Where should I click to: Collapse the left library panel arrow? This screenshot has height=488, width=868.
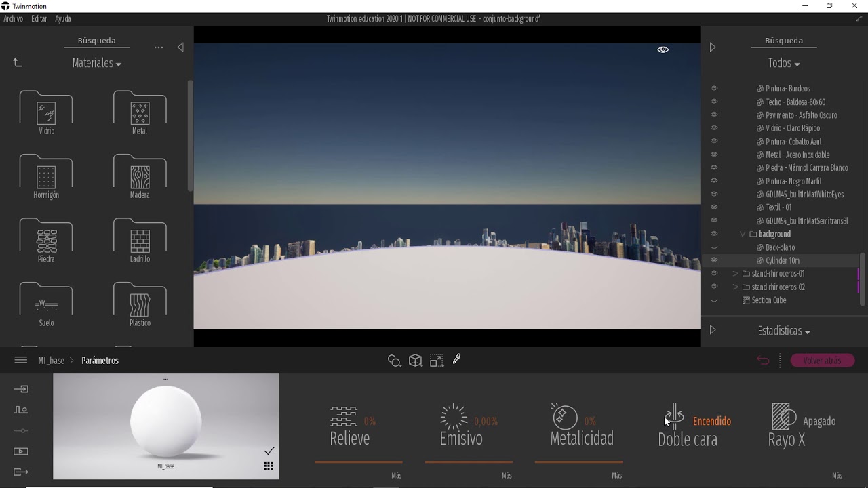(x=180, y=47)
